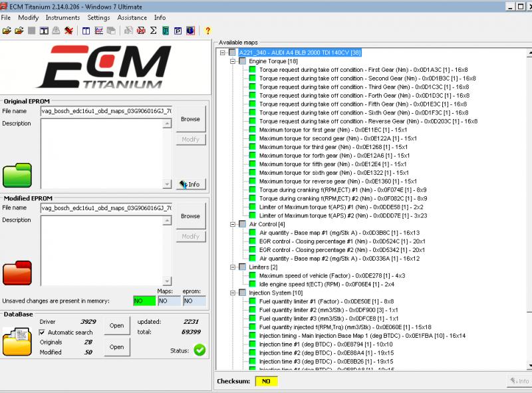The width and height of the screenshot is (532, 393).
Task: Click the Modified EPROM File name field
Action: click(106, 207)
